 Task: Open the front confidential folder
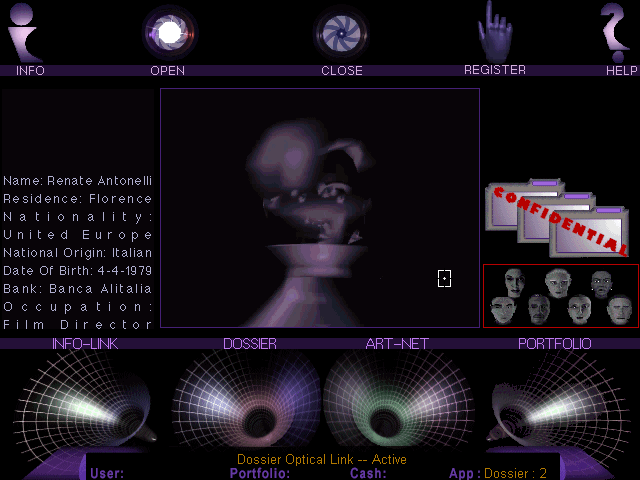click(589, 232)
